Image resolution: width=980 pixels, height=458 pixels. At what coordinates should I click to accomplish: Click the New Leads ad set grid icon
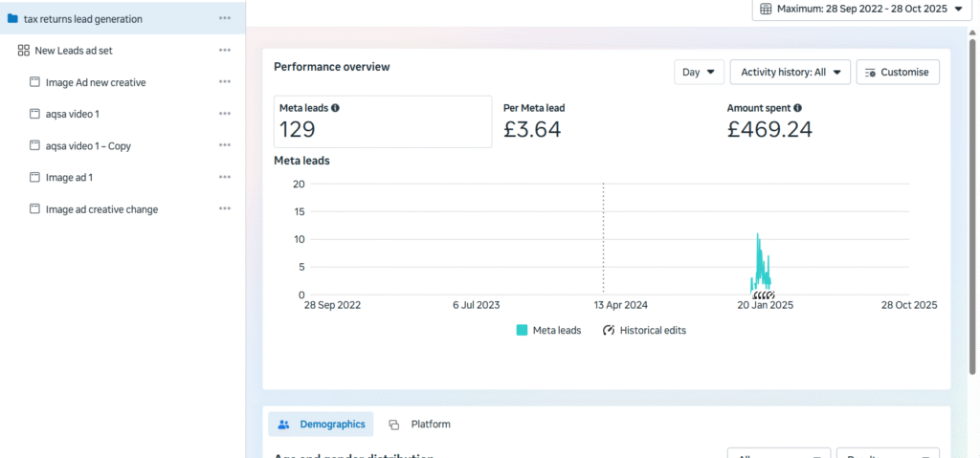[x=23, y=51]
